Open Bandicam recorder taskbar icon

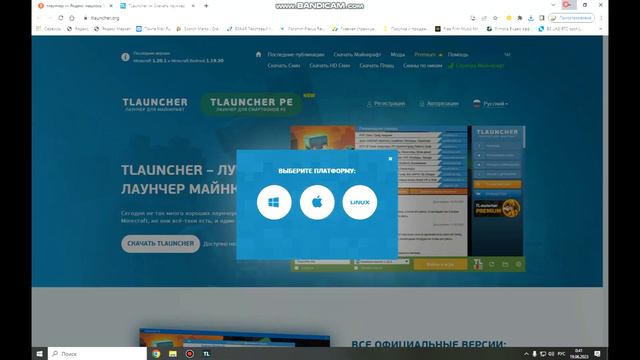(189, 354)
